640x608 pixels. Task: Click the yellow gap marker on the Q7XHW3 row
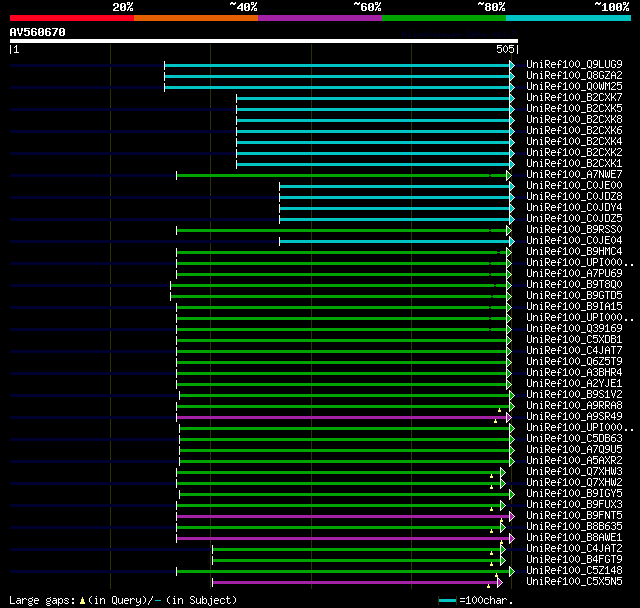click(x=492, y=476)
